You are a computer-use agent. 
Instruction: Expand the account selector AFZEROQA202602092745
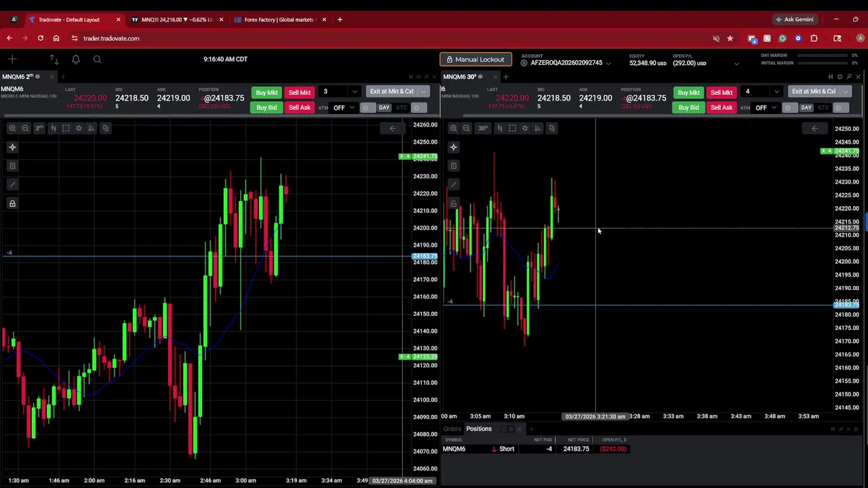click(566, 63)
